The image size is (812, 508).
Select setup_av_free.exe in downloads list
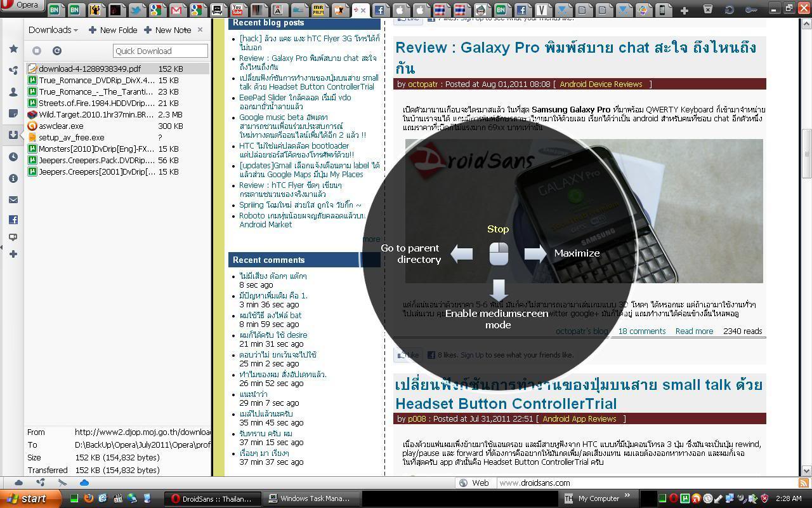(117, 137)
